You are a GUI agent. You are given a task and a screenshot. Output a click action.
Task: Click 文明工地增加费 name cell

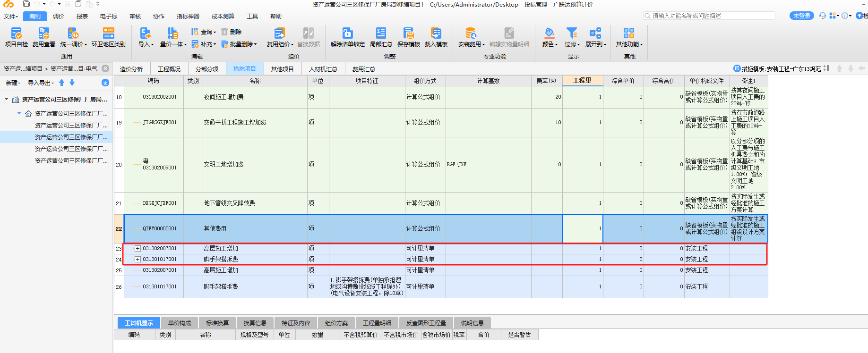[x=255, y=164]
